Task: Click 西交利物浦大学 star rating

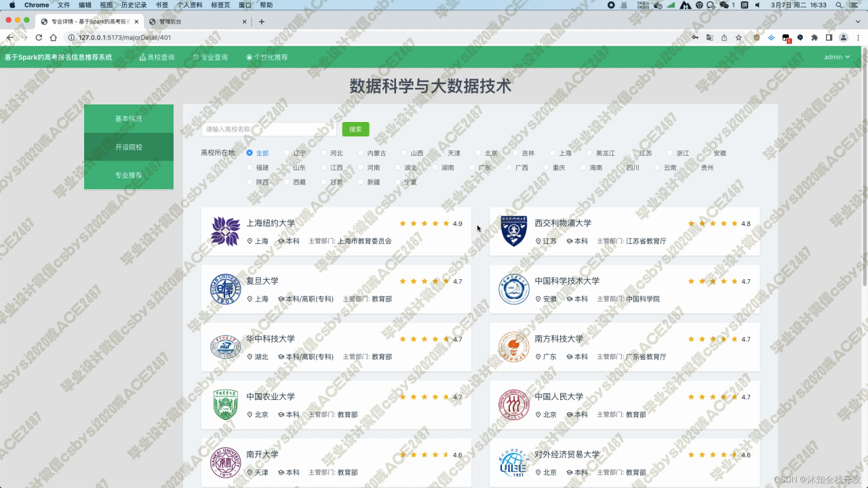Action: (x=713, y=223)
